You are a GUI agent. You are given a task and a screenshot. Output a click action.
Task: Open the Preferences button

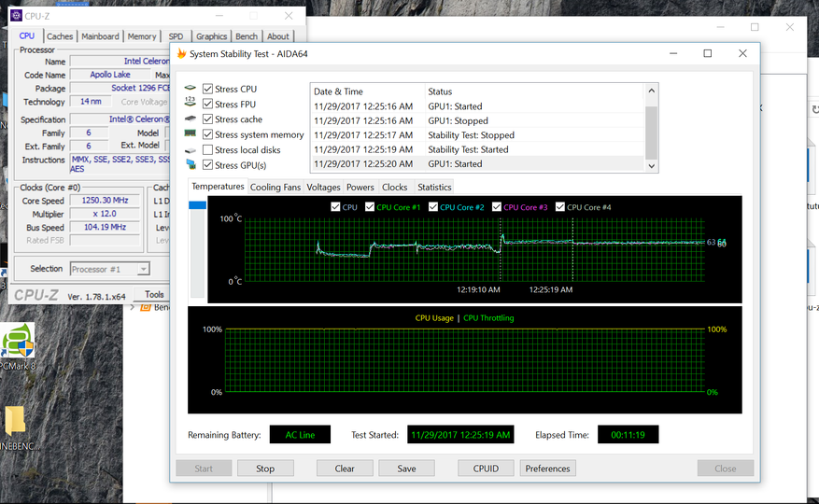548,469
